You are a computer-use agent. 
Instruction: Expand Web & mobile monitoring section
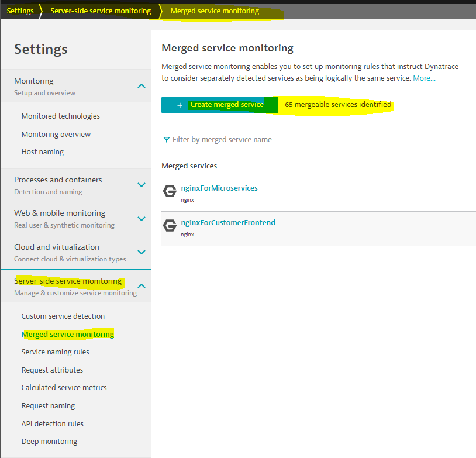pos(142,219)
